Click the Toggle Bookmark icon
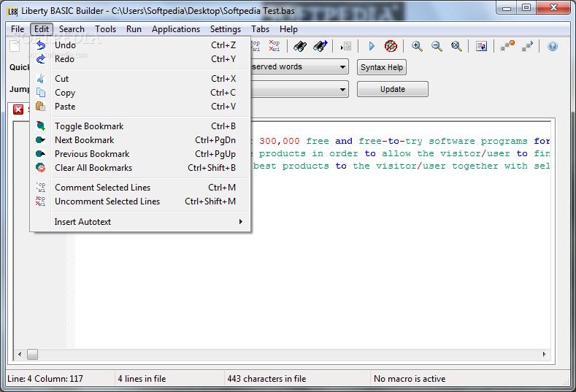This screenshot has width=576, height=392. pyautogui.click(x=41, y=126)
